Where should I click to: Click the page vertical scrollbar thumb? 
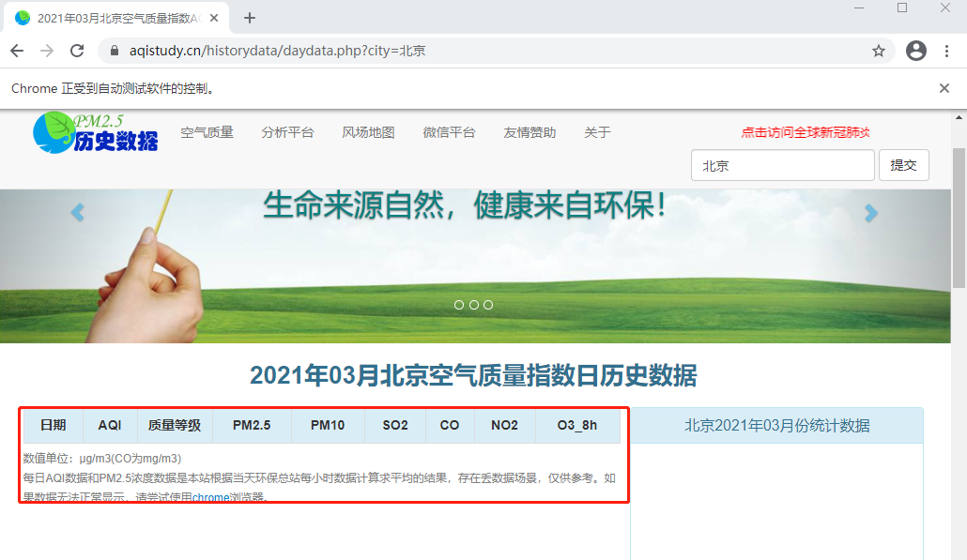tap(959, 218)
